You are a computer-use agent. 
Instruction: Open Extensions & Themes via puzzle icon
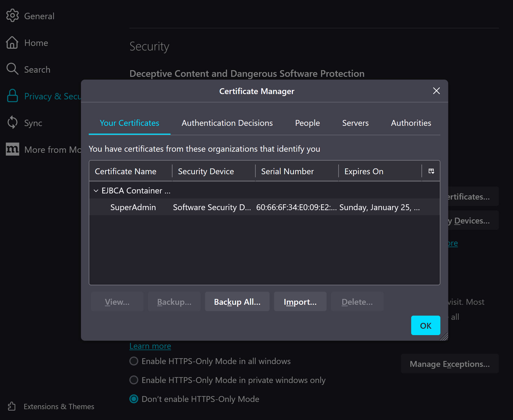tap(11, 406)
